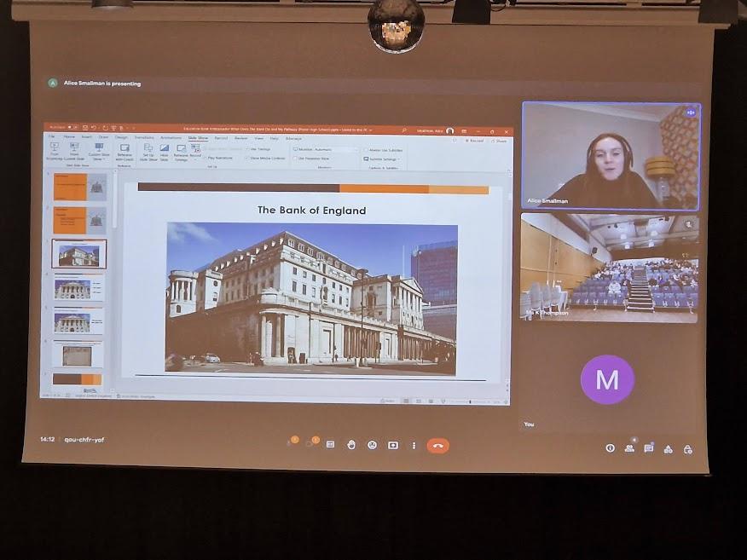Select the sixth slide thumbnail
This screenshot has width=747, height=560.
pyautogui.click(x=78, y=355)
